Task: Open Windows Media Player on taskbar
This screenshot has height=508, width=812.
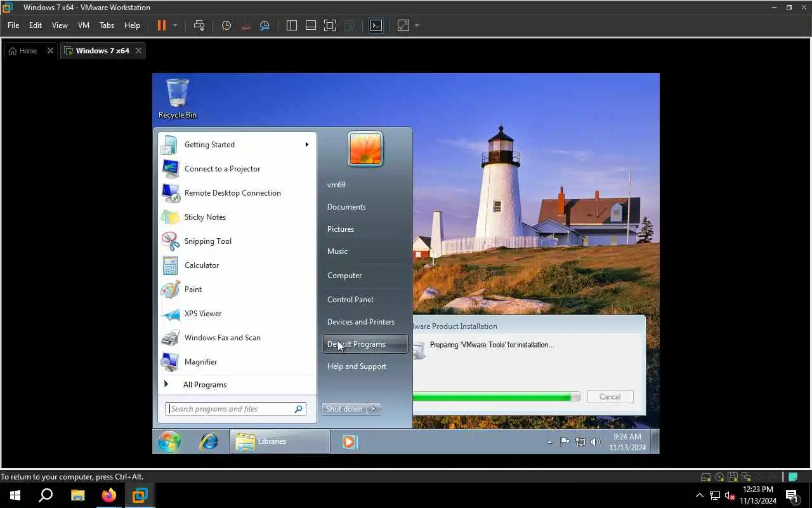Action: pos(349,441)
